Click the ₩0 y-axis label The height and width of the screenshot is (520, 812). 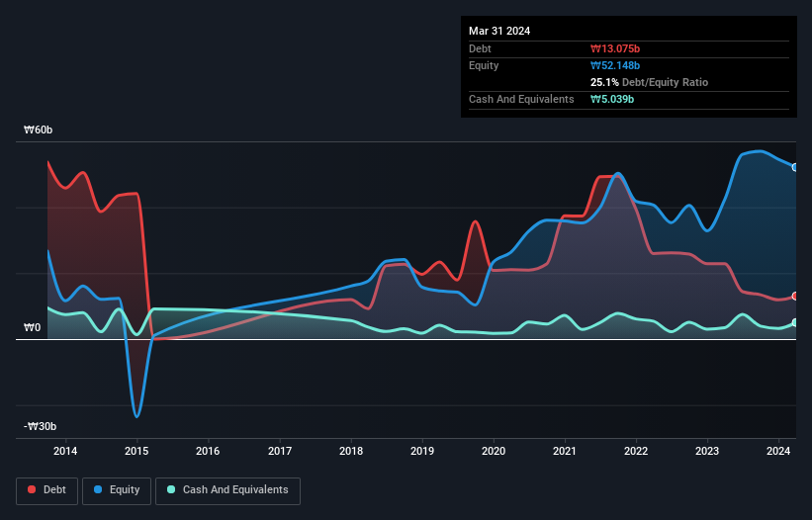click(32, 327)
